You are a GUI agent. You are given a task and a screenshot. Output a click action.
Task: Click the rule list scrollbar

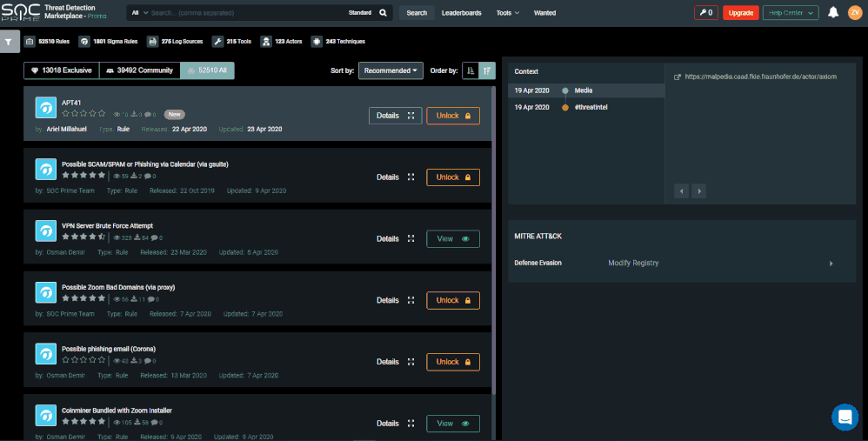point(494,240)
